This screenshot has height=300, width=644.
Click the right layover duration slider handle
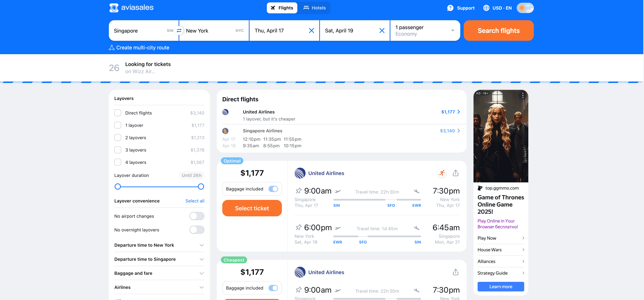tap(201, 187)
